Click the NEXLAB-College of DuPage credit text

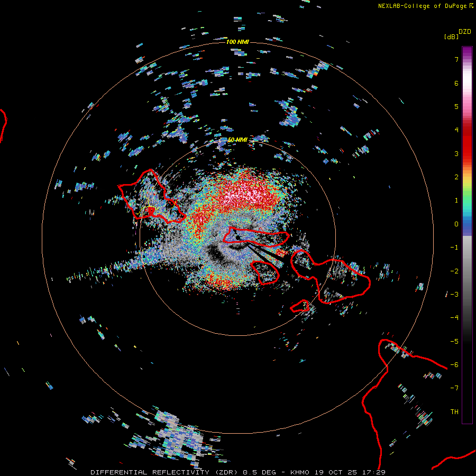pyautogui.click(x=422, y=6)
